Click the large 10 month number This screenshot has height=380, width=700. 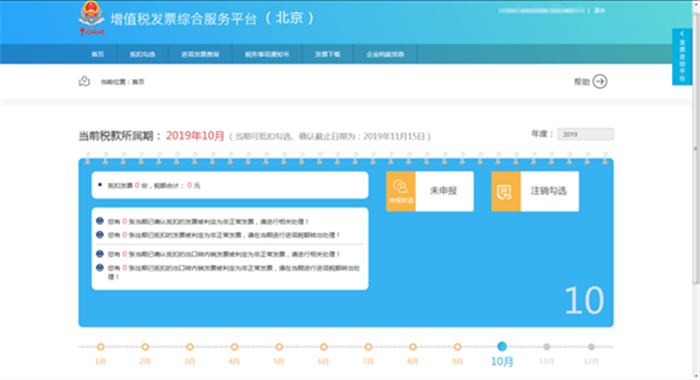[x=584, y=301]
